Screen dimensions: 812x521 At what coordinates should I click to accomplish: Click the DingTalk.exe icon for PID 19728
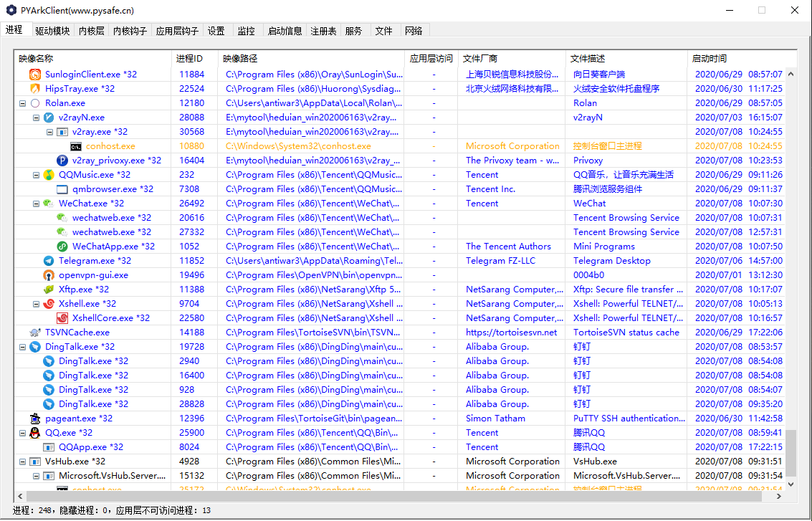click(x=34, y=347)
